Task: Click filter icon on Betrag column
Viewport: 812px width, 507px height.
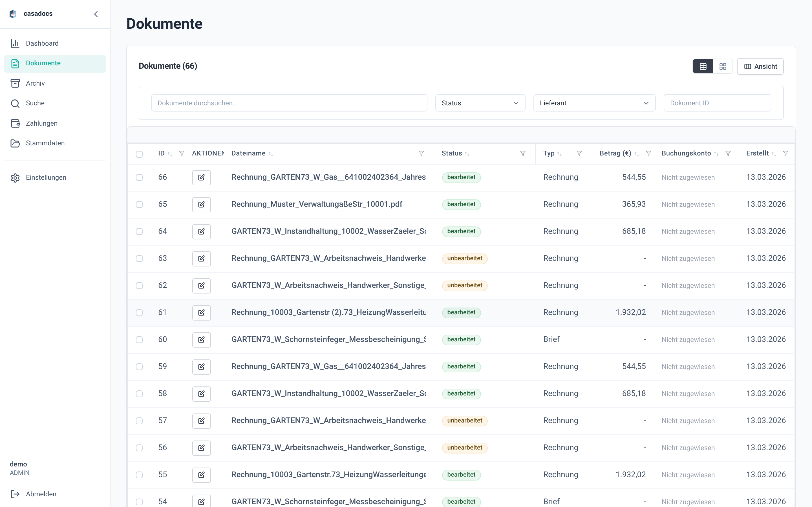Action: pos(648,153)
